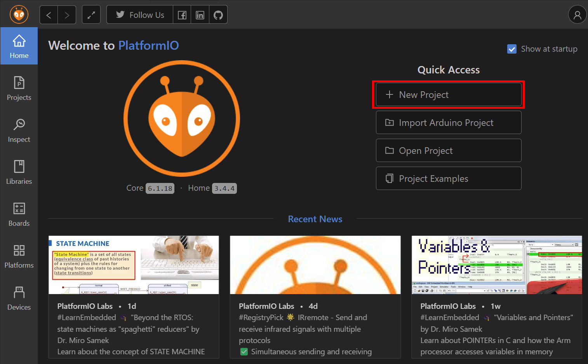Open the Libraries sidebar section

[19, 172]
